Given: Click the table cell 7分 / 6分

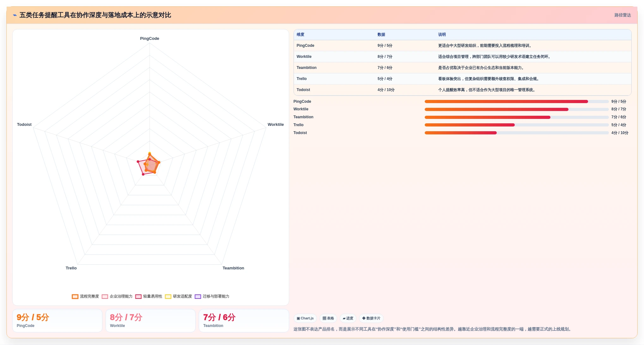Looking at the screenshot, I should 385,68.
